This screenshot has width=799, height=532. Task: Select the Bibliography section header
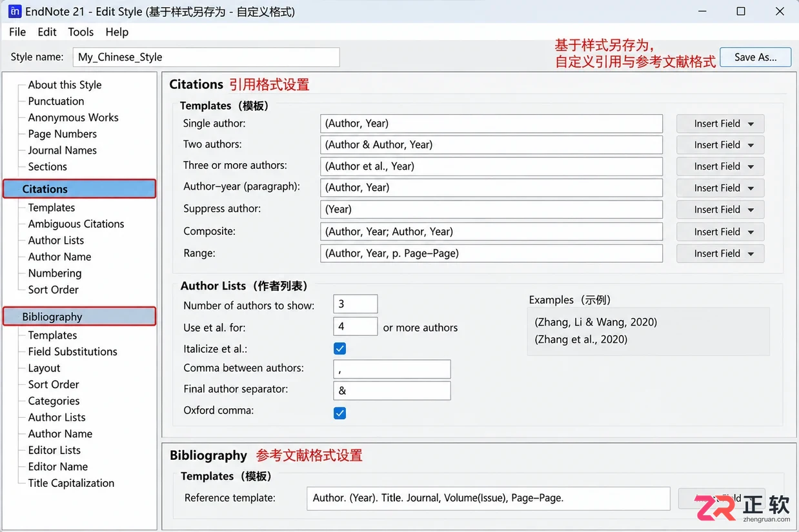79,317
